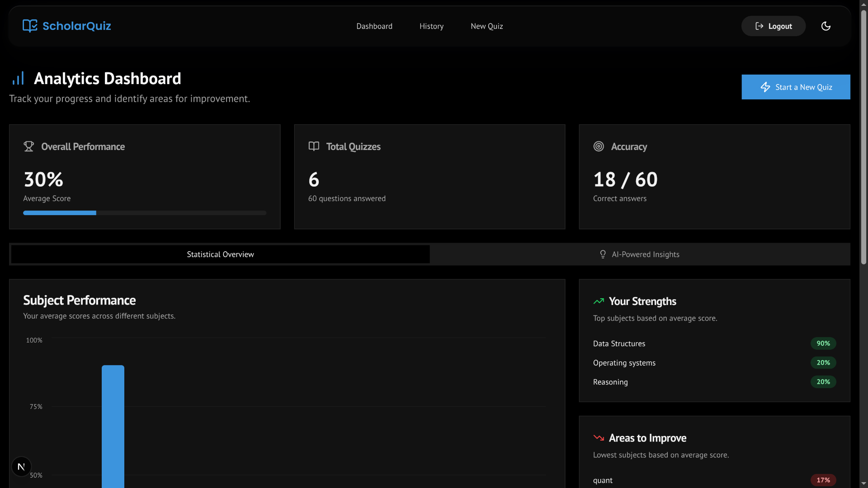The image size is (868, 488).
Task: Click the green trending-up icon beside Your Strengths
Action: tap(599, 301)
